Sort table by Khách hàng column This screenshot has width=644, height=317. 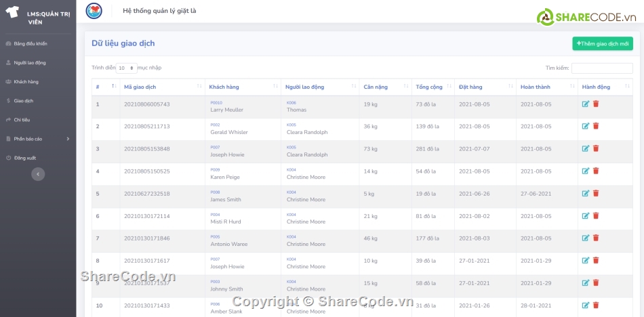click(x=242, y=87)
